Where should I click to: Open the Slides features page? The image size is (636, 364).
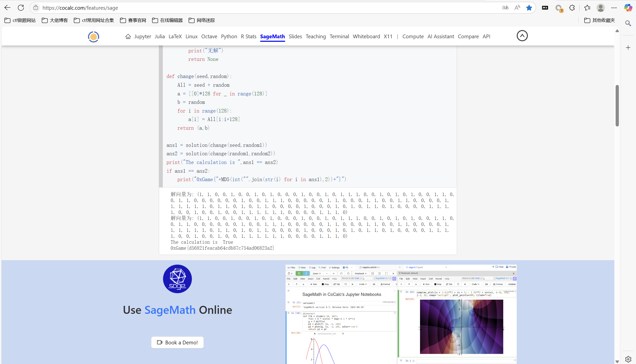[295, 37]
